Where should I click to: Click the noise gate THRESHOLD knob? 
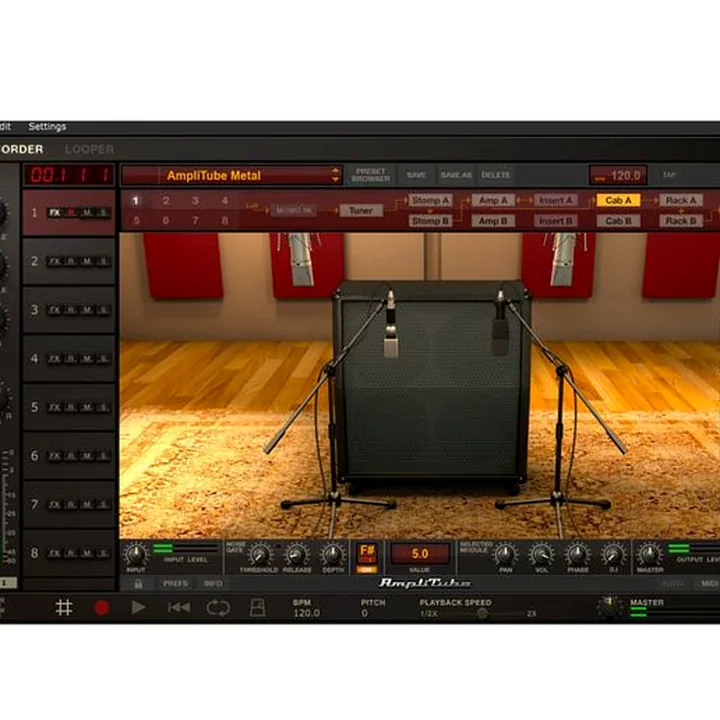click(259, 555)
